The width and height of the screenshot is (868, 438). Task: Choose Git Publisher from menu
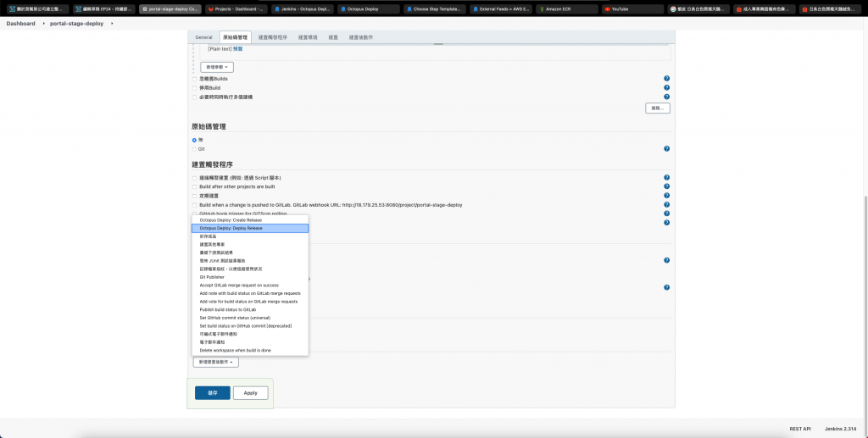[250, 277]
